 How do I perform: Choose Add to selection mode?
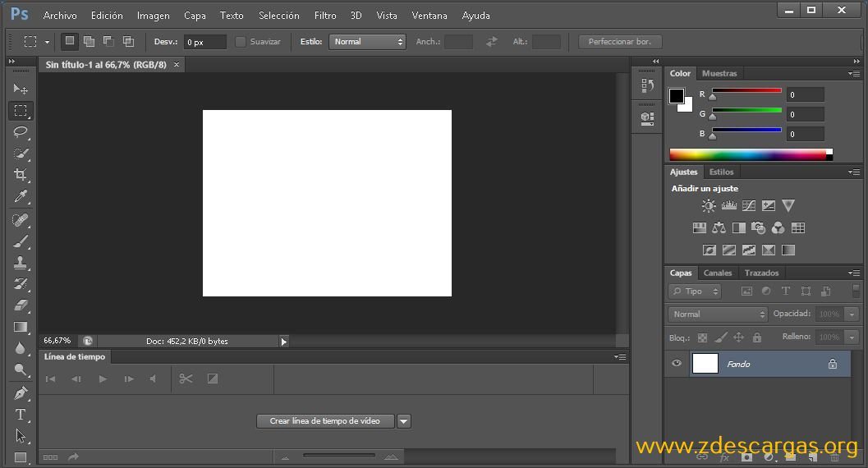89,41
